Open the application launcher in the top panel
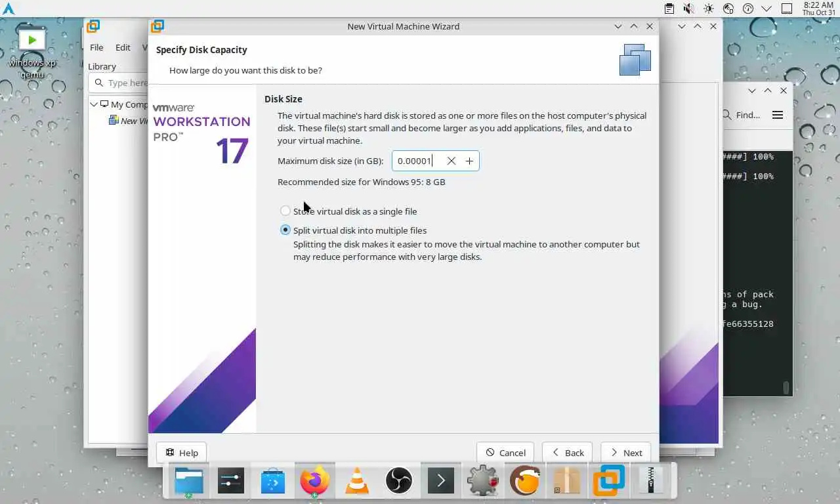 click(x=9, y=9)
